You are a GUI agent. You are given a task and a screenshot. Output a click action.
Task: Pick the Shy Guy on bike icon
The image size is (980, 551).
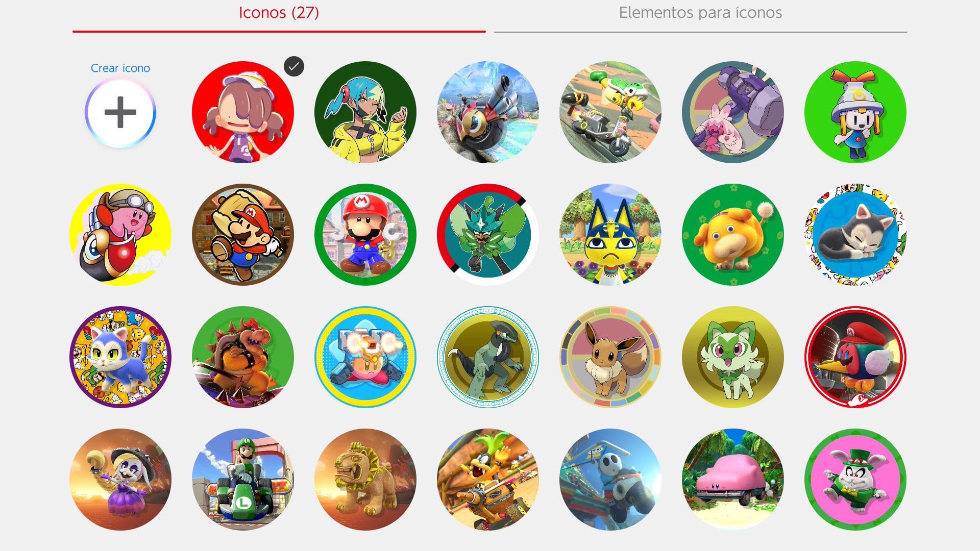(x=610, y=480)
